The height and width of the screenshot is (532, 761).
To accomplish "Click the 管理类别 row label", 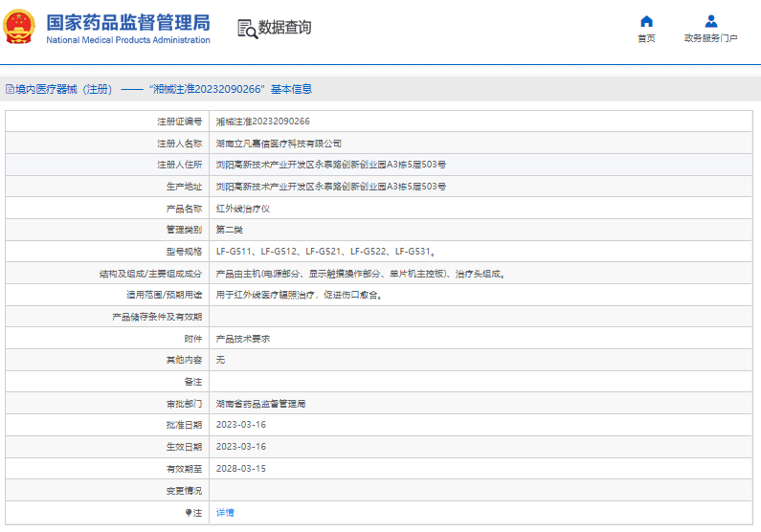I will tap(184, 230).
